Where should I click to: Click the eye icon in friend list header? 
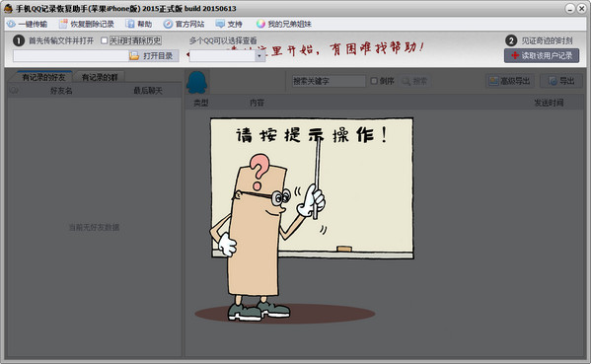(x=14, y=90)
